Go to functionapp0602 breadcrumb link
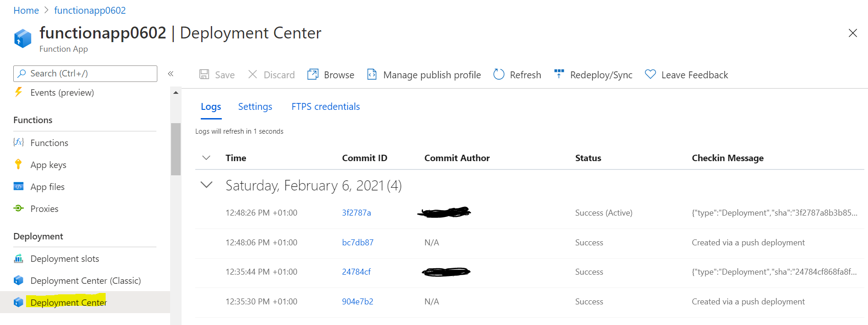The width and height of the screenshot is (868, 325). coord(90,11)
